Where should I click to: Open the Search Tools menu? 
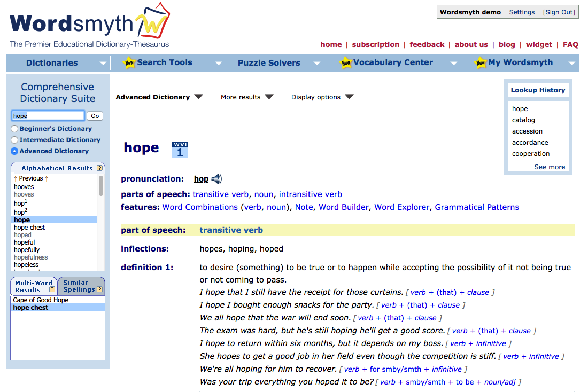pos(165,62)
